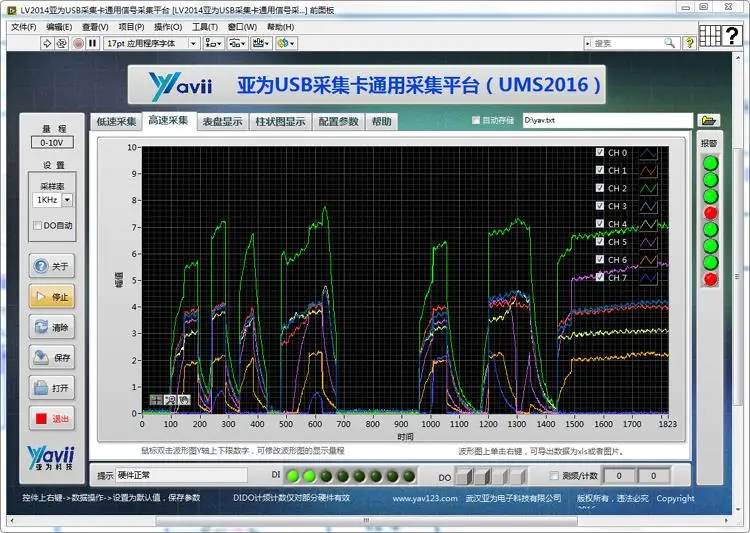Click the Yavii 亚为科技 logo in sidebar

point(51,458)
